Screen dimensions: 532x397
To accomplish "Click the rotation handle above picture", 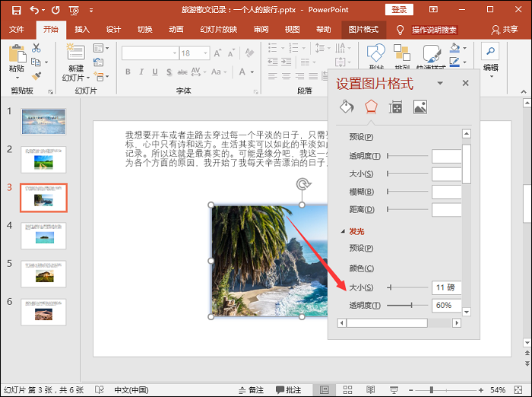I will point(302,185).
